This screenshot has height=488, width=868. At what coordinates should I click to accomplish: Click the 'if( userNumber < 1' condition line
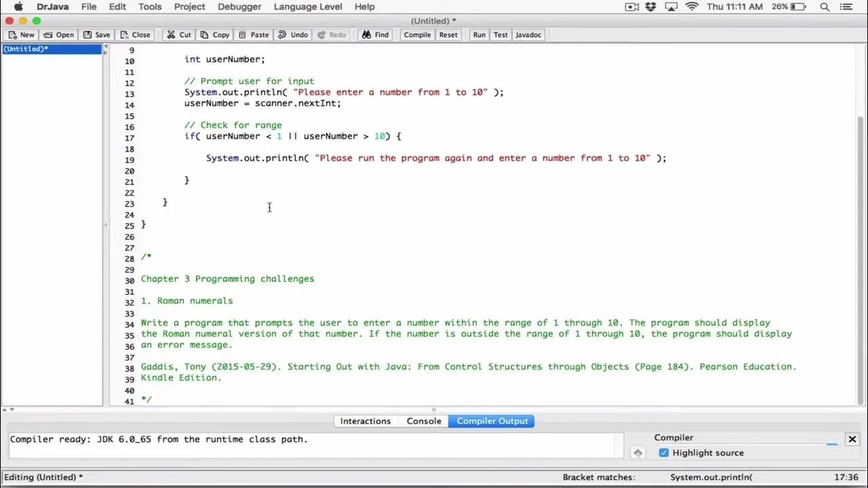tap(292, 136)
